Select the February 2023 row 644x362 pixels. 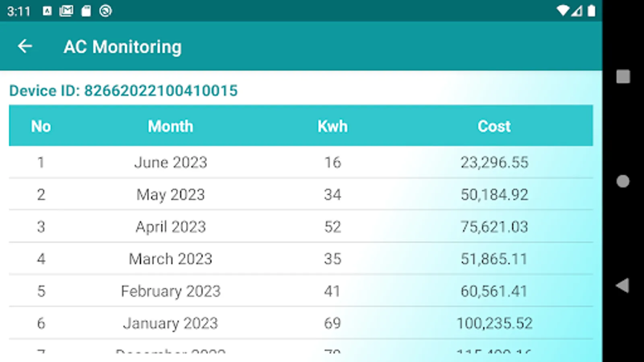[x=171, y=291]
